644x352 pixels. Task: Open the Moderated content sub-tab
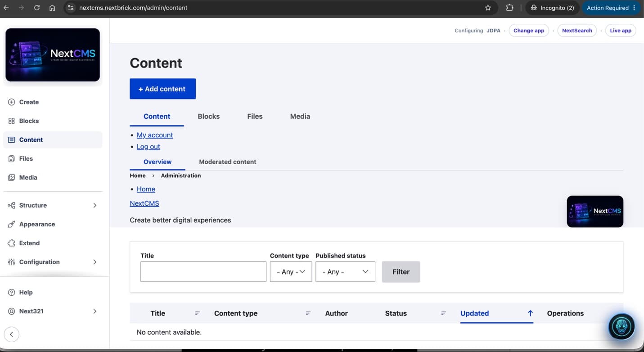pos(228,162)
